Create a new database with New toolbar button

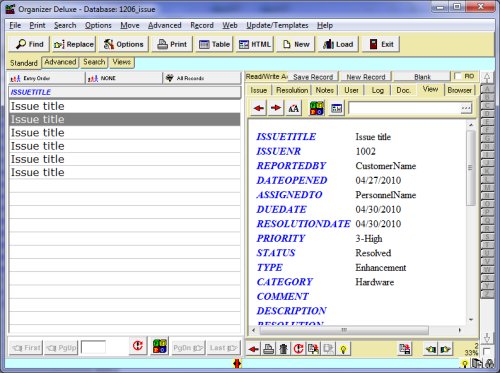point(296,44)
